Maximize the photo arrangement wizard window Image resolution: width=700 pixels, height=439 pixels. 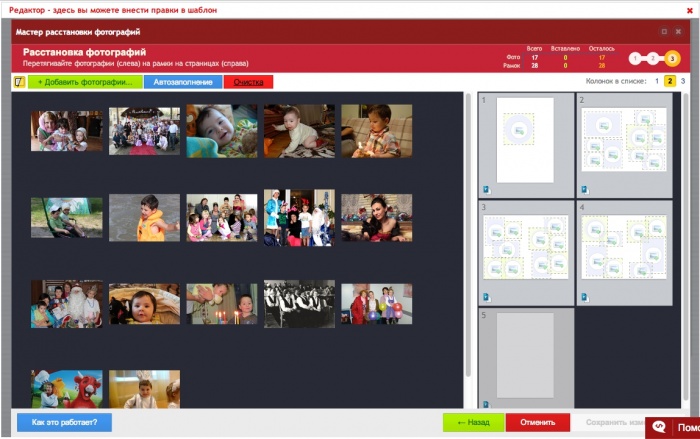coord(664,31)
